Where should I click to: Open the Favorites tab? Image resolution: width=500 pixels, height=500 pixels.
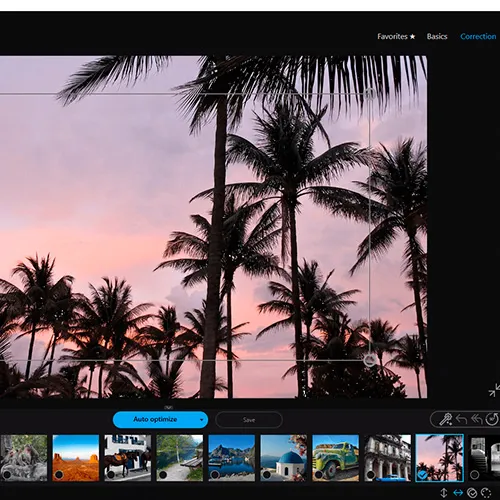pos(396,36)
